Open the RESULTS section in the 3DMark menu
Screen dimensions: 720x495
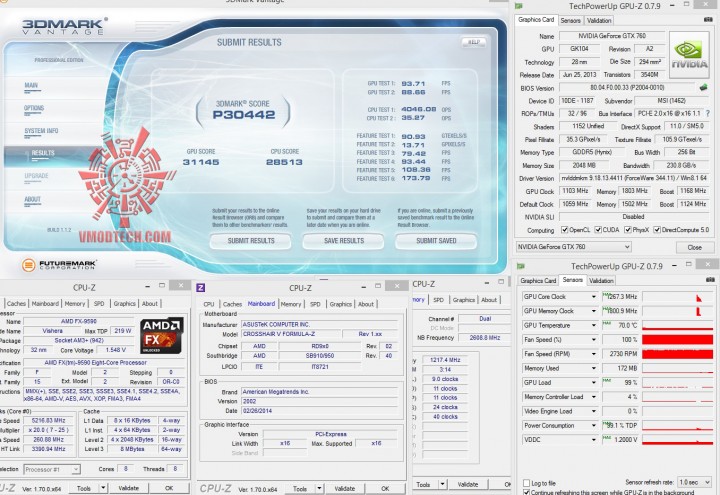point(43,153)
